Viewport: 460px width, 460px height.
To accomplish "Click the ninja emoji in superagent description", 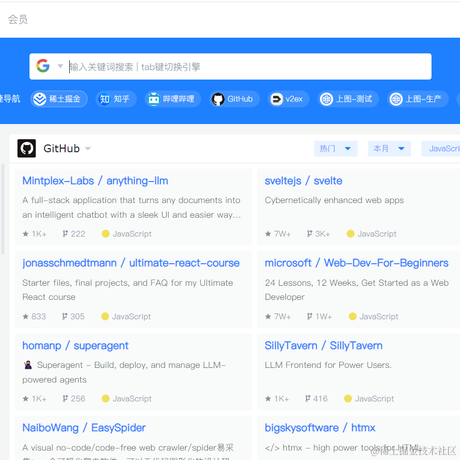I will point(28,365).
